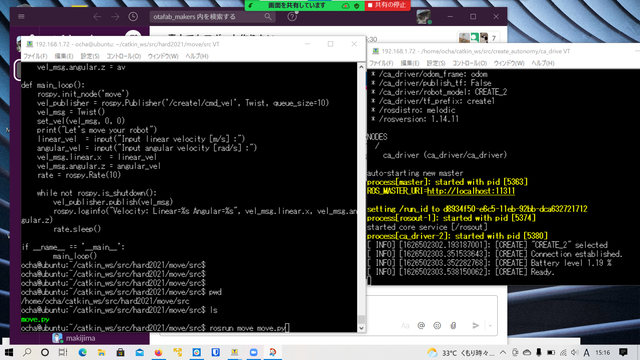
Task: Open makijima direct message in Slack sidebar
Action: [x=74, y=338]
